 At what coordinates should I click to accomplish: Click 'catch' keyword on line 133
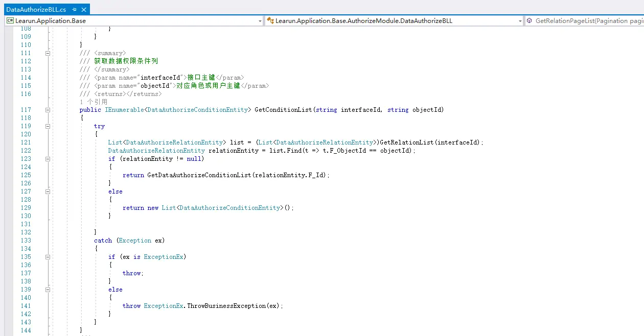103,241
